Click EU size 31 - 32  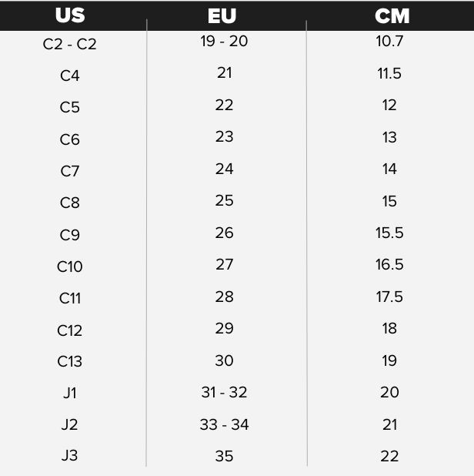pyautogui.click(x=224, y=392)
